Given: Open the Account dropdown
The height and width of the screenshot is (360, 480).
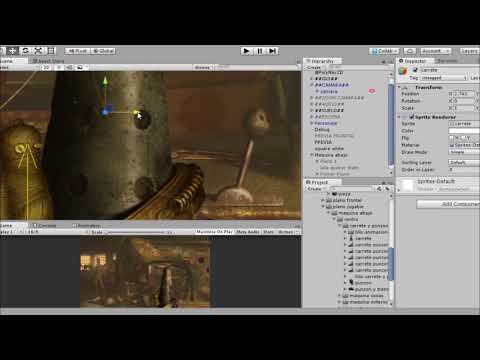Looking at the screenshot, I should [436, 51].
